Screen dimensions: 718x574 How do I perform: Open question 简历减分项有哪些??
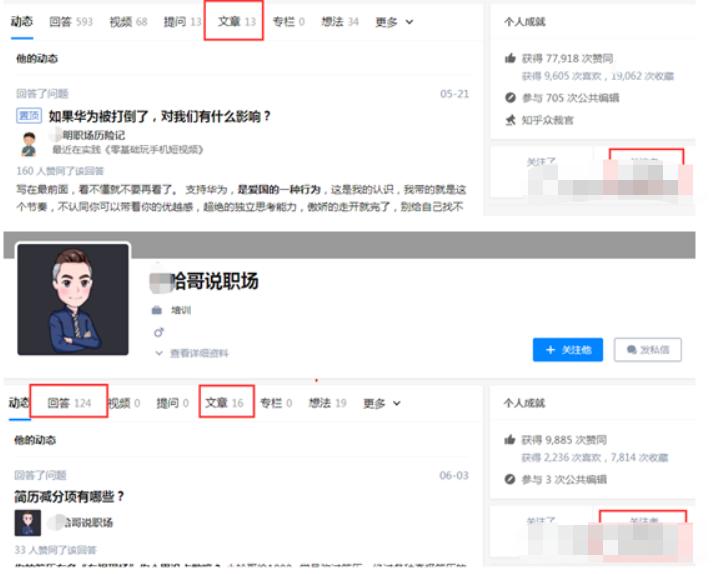click(69, 496)
